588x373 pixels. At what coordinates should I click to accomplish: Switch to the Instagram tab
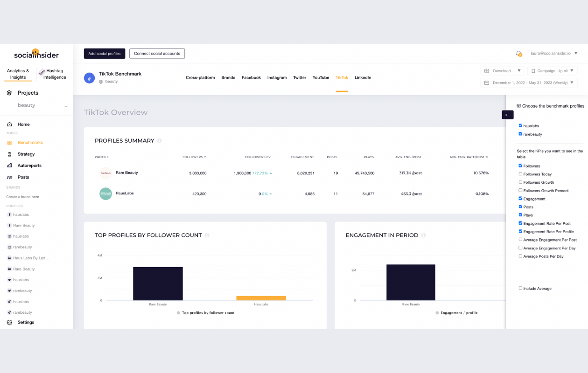coord(277,78)
